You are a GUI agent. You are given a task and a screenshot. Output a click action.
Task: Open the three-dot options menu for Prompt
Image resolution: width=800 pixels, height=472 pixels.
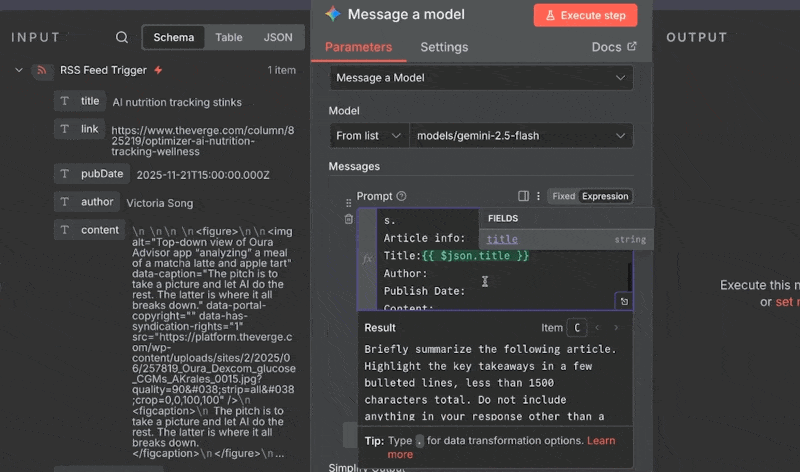pyautogui.click(x=538, y=196)
